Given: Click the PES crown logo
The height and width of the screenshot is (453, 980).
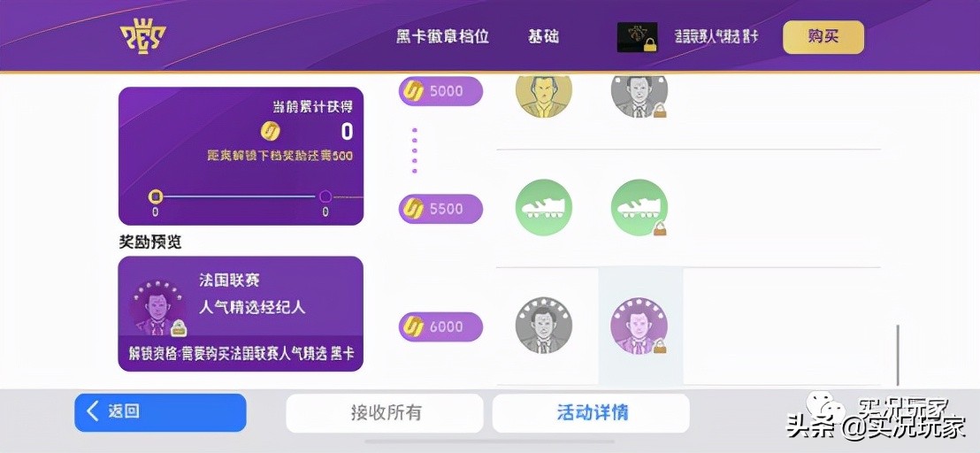Looking at the screenshot, I should pos(143,39).
